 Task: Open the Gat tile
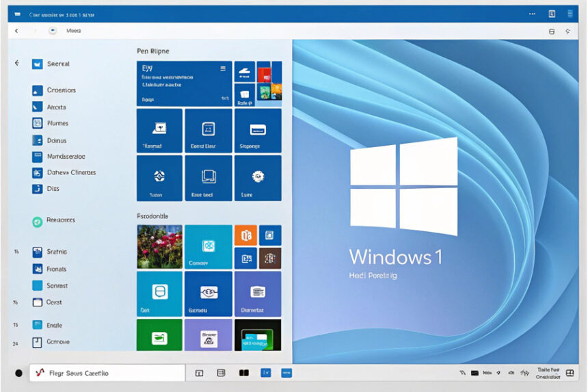tap(159, 293)
